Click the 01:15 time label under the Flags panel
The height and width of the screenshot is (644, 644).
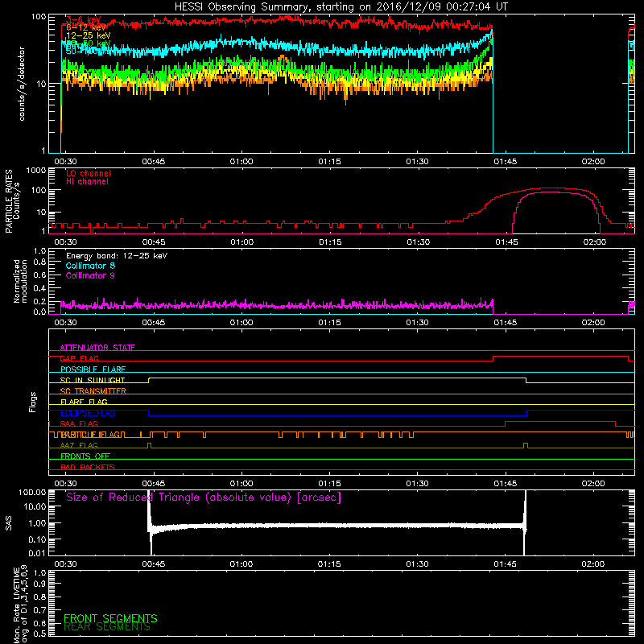click(329, 484)
